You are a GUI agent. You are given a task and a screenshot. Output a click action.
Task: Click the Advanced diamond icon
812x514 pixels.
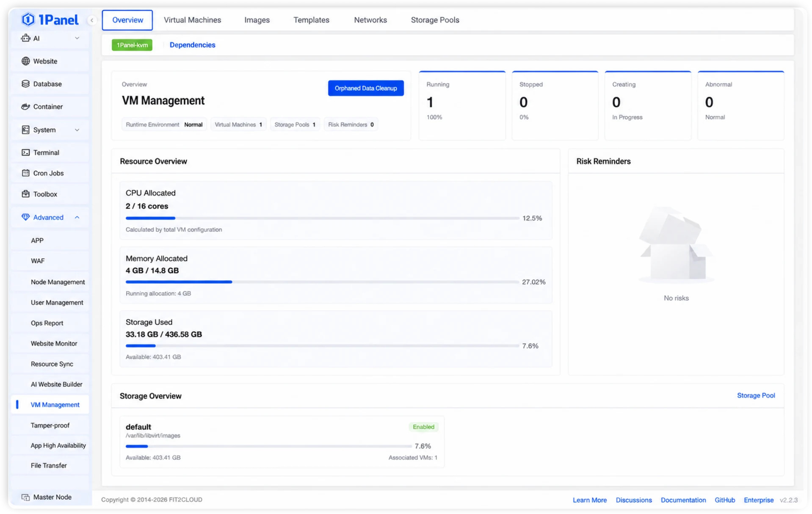pos(25,217)
